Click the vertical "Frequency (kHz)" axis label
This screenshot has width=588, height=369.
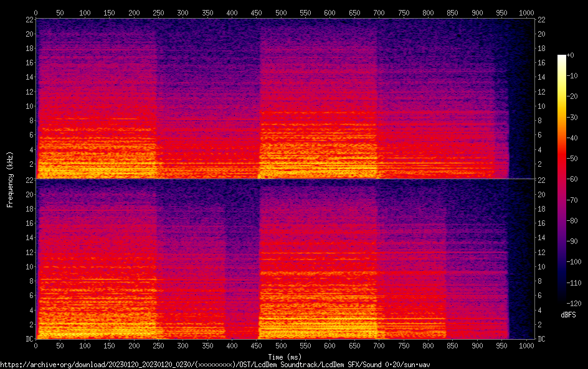[x=10, y=179]
